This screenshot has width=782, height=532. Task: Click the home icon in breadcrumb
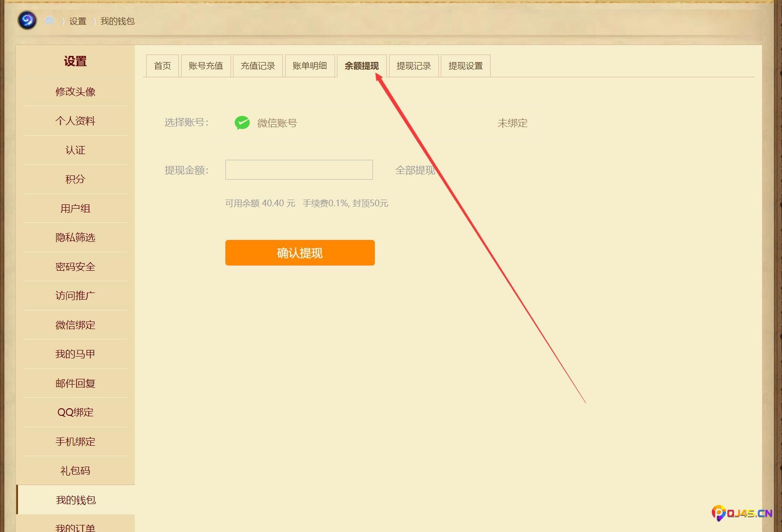click(x=49, y=20)
